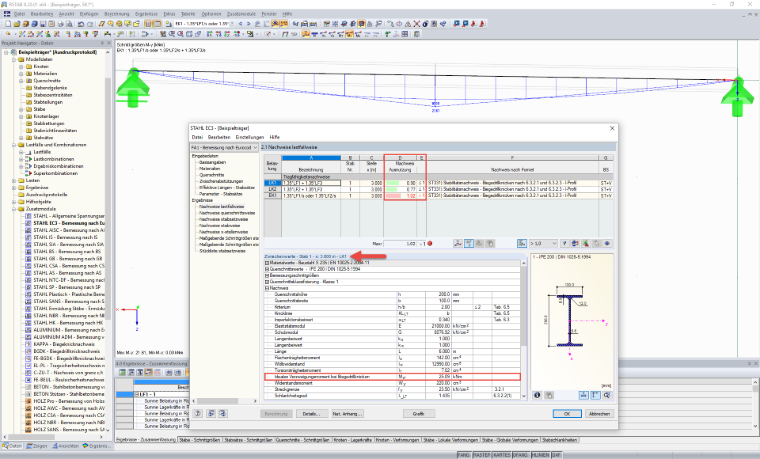Toggle DXF in status bar
Image resolution: width=760 pixels, height=459 pixels.
click(x=556, y=455)
